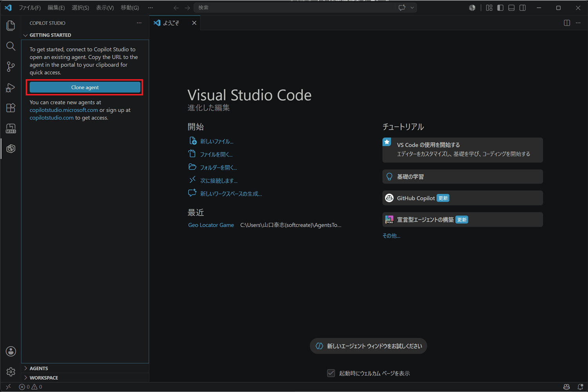Open the Source Control view
Screen dimensions: 588x392
(x=11, y=67)
